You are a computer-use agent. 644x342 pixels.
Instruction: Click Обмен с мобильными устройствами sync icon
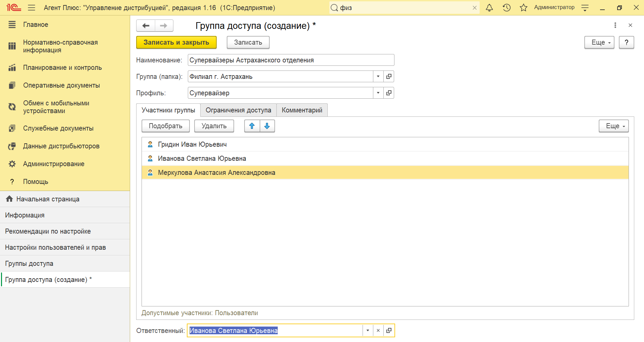click(12, 107)
